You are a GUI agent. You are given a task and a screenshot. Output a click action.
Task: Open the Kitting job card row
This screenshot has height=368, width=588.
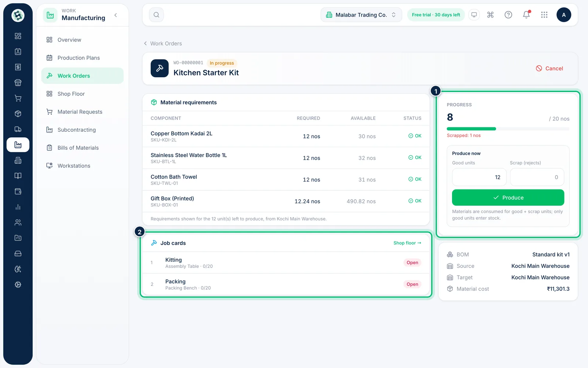[x=286, y=263]
